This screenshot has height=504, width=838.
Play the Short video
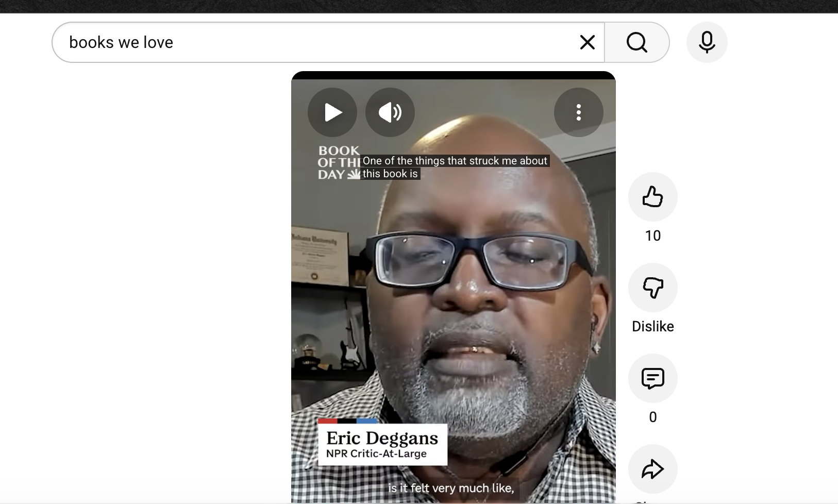(x=332, y=112)
